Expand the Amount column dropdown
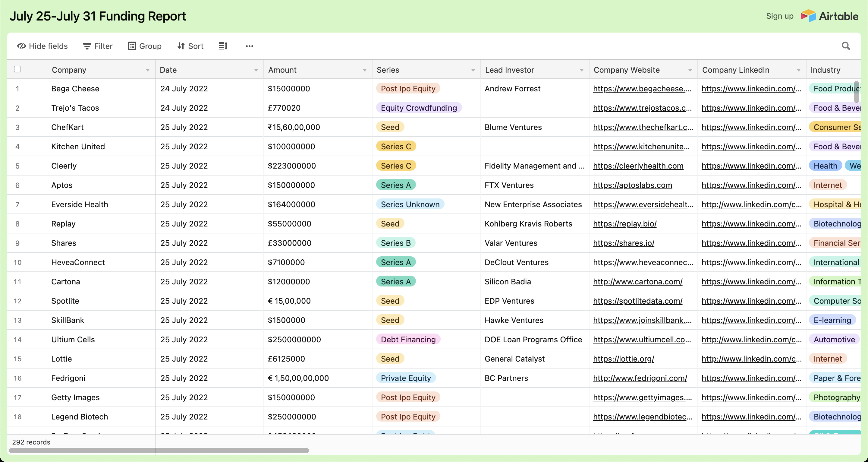This screenshot has width=868, height=462. 365,70
